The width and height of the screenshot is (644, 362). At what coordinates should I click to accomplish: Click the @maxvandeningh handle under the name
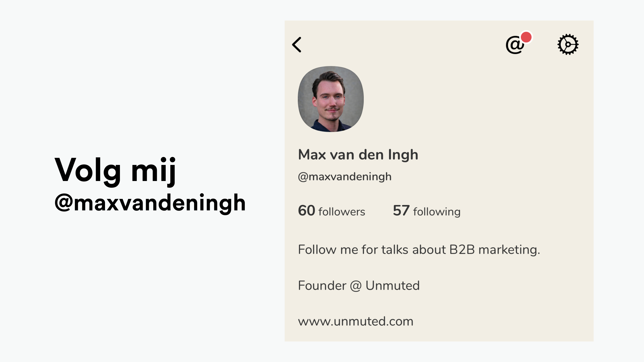coord(344,177)
